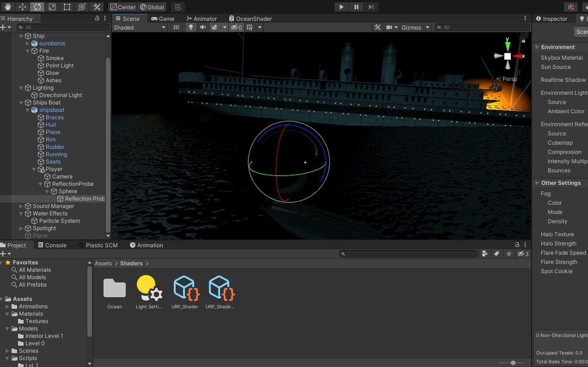Select the Hand view tool
This screenshot has width=588, height=367.
coord(7,7)
